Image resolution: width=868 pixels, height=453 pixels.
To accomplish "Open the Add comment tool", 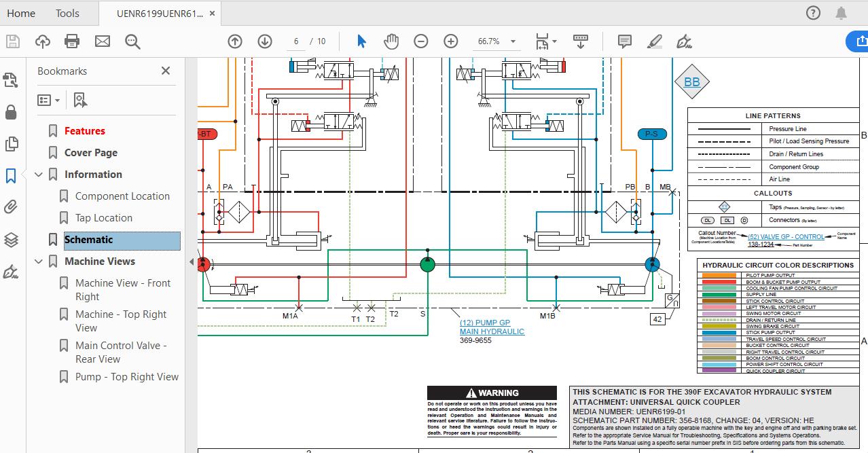I will click(x=625, y=41).
